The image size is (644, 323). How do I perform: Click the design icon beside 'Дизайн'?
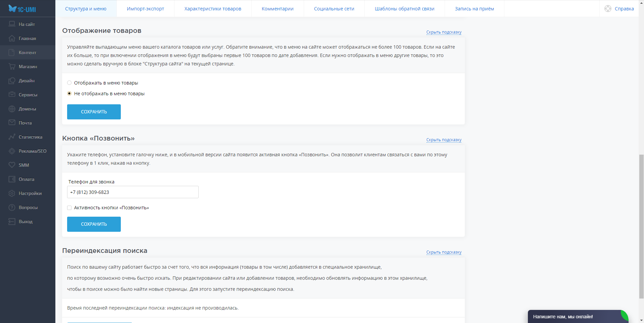12,80
